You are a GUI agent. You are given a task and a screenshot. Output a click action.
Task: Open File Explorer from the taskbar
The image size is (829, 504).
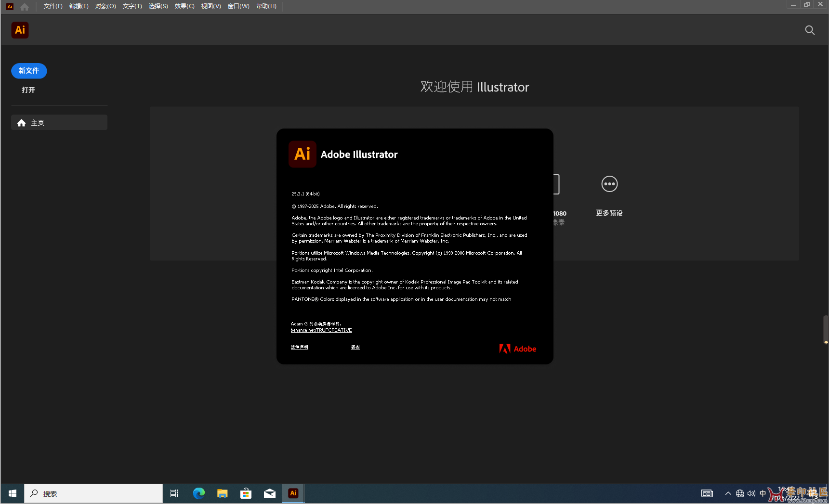tap(222, 493)
